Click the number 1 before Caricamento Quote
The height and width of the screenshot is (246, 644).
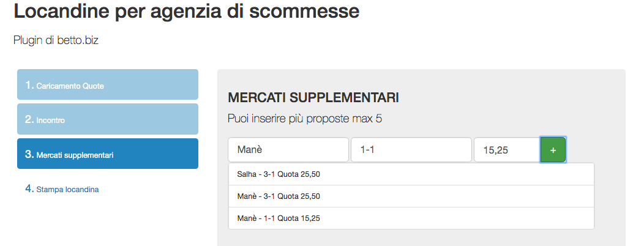29,85
